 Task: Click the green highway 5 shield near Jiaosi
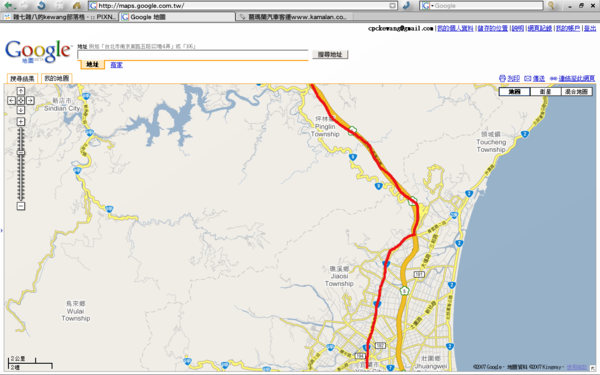pos(404,291)
